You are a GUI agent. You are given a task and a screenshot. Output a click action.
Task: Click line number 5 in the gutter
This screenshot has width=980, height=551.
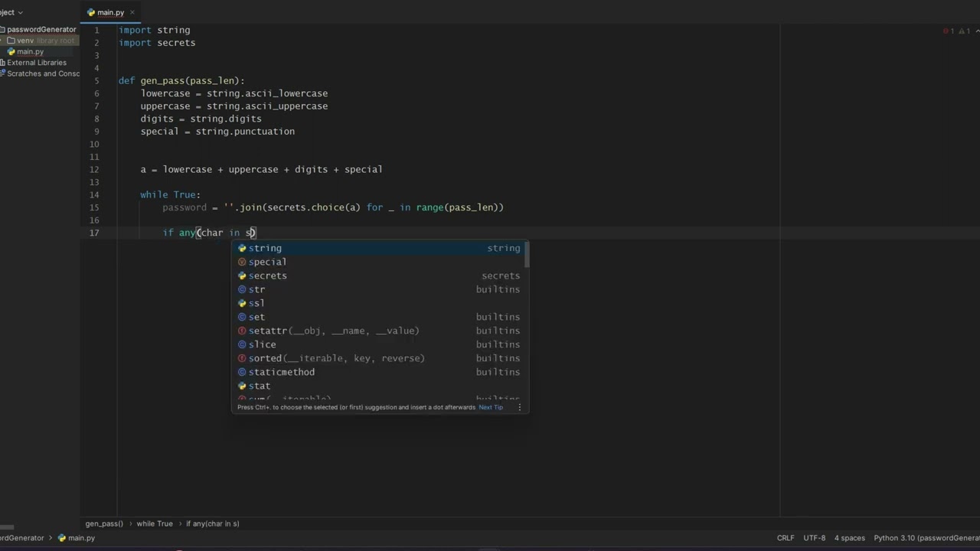96,81
